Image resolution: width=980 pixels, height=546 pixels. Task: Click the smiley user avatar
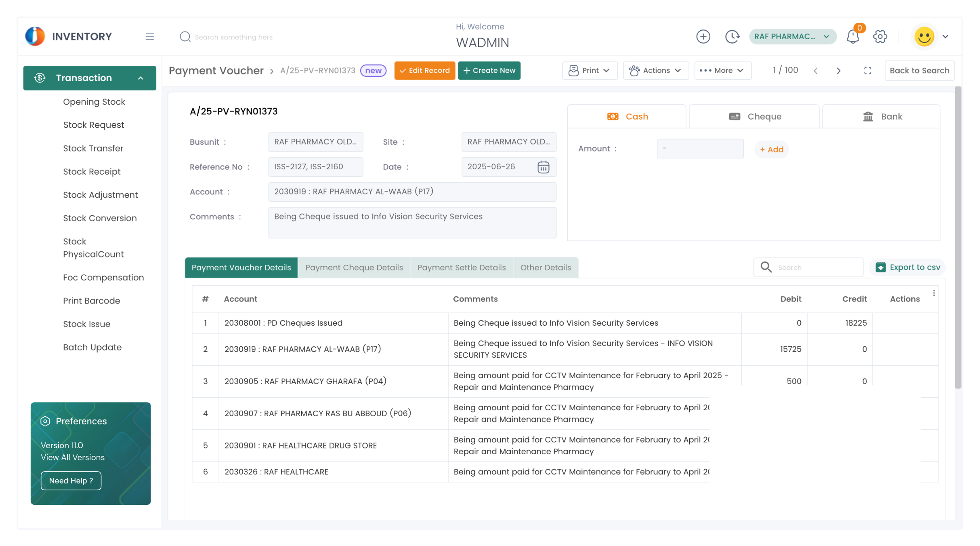(924, 37)
